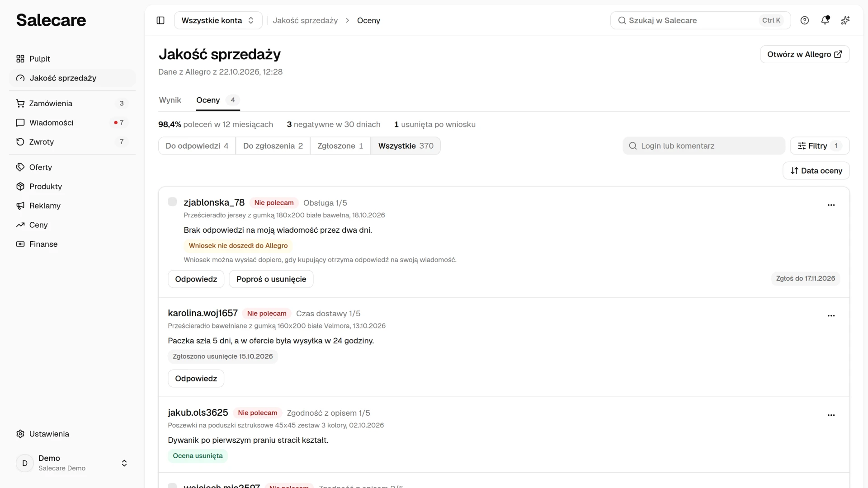
Task: Expand the Demo account switcher
Action: pyautogui.click(x=72, y=463)
